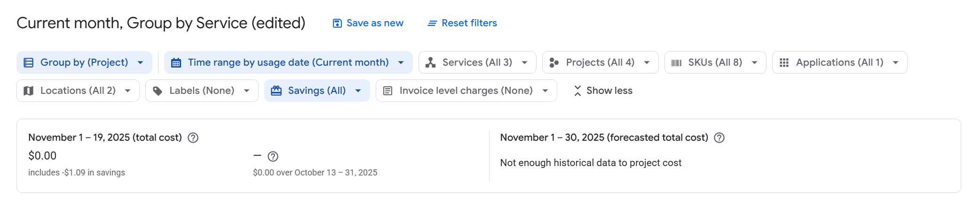This screenshot has width=980, height=205.
Task: Click November 1 – 30, 2025 forecasted heading
Action: [x=604, y=137]
